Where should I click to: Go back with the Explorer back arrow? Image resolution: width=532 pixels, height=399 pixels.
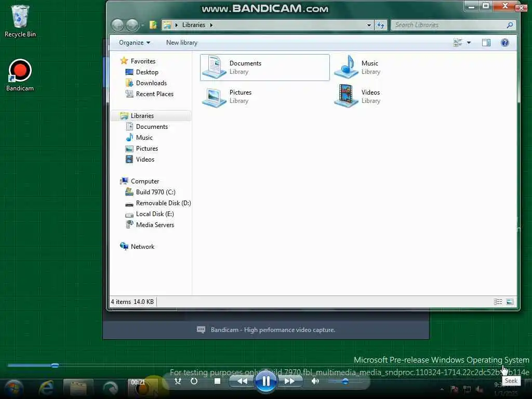pos(117,25)
